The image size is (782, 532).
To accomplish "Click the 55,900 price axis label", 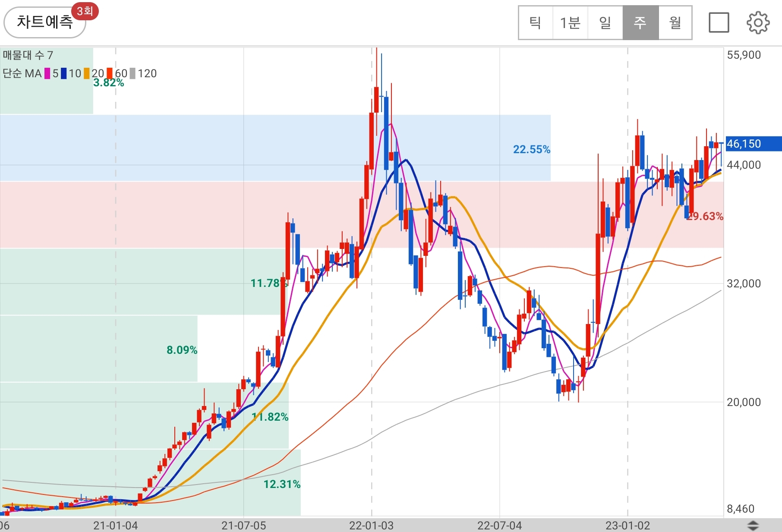I will click(744, 55).
